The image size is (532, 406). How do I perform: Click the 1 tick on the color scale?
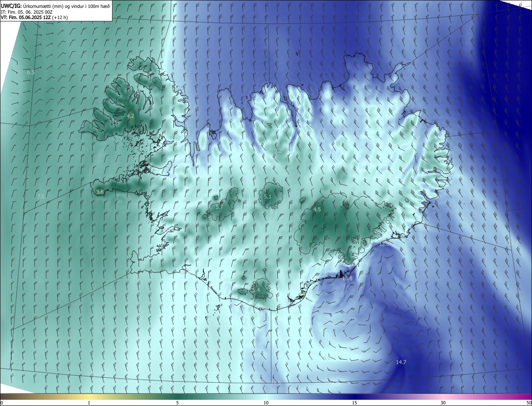click(89, 403)
